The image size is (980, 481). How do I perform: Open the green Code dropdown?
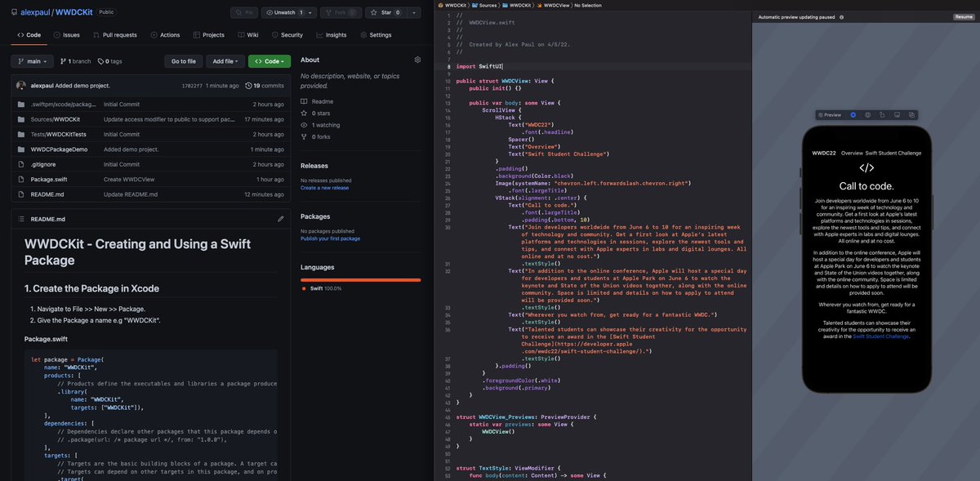pos(269,61)
